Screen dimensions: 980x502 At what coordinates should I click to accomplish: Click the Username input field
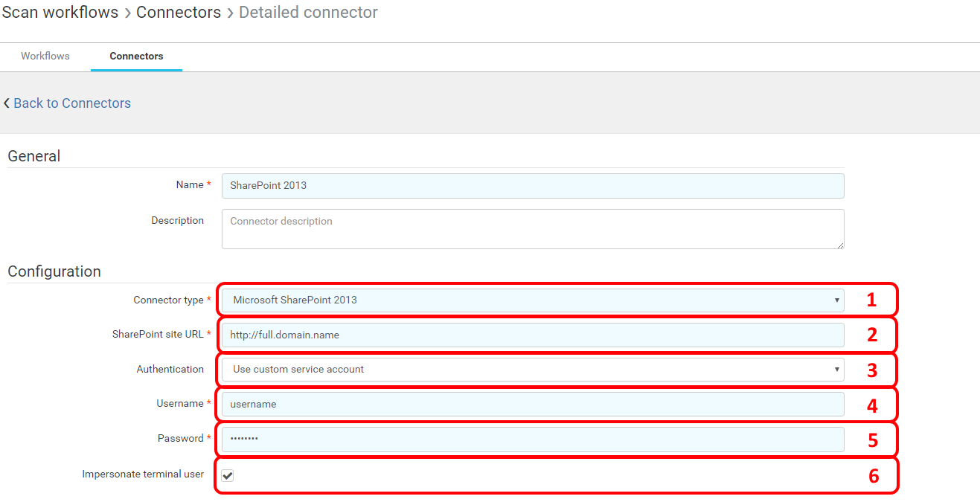tap(532, 405)
